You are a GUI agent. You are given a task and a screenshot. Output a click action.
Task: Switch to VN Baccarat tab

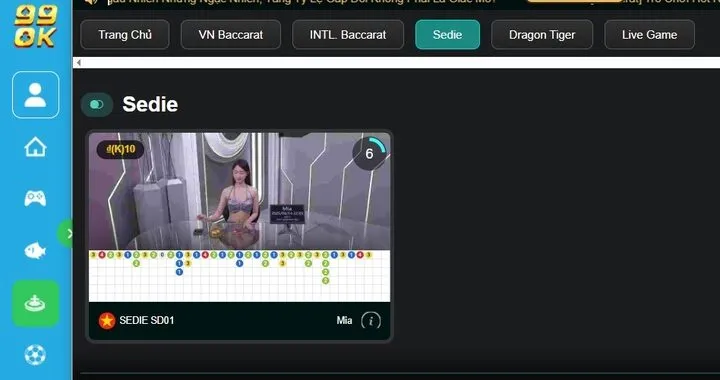coord(231,34)
